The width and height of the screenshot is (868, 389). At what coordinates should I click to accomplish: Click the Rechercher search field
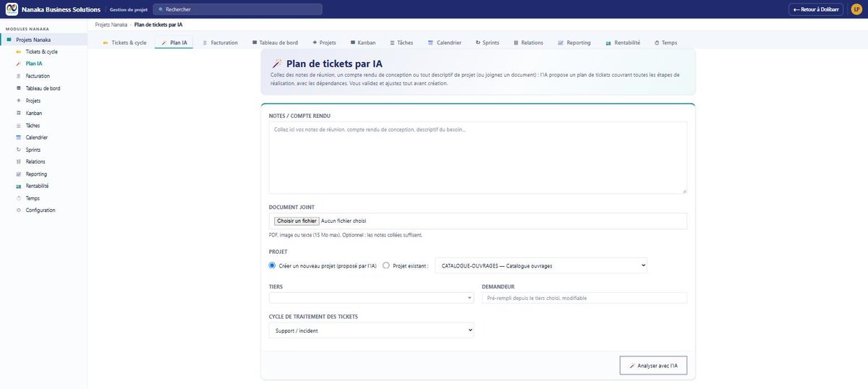(x=236, y=9)
